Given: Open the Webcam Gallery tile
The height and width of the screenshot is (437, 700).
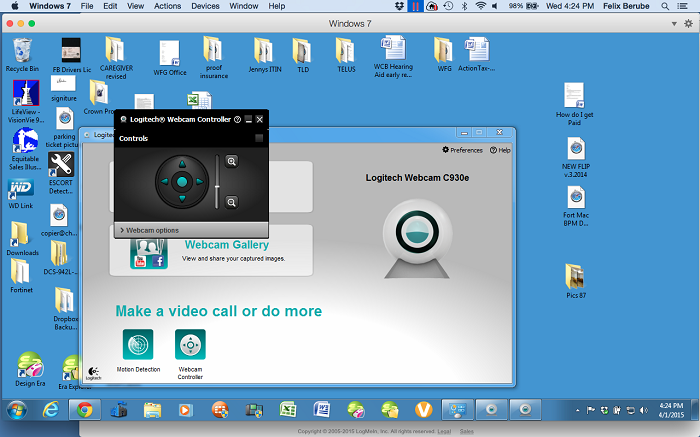Looking at the screenshot, I should (x=211, y=250).
